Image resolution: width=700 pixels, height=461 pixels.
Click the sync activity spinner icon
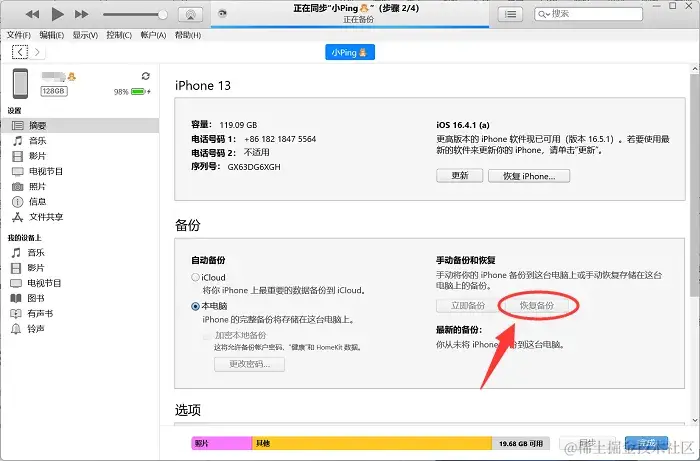click(222, 13)
